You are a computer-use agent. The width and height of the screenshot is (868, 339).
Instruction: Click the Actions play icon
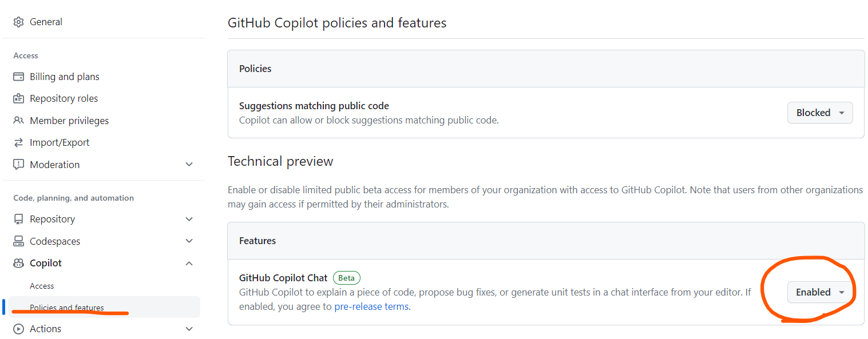pos(19,329)
